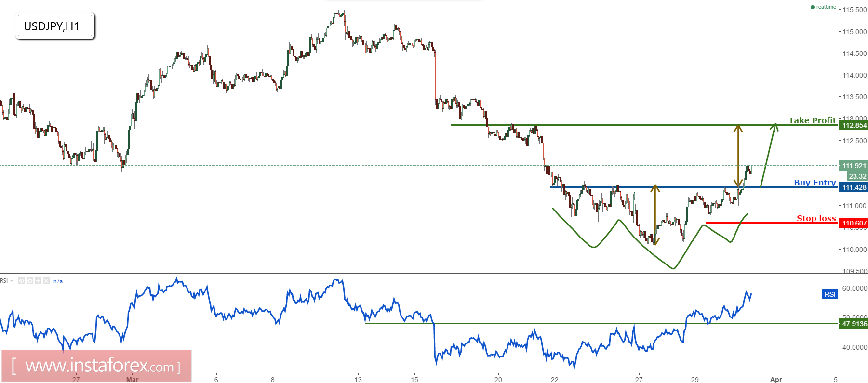The height and width of the screenshot is (383, 868).
Task: Remove RSI indicator with X icon
Action: pyautogui.click(x=46, y=281)
